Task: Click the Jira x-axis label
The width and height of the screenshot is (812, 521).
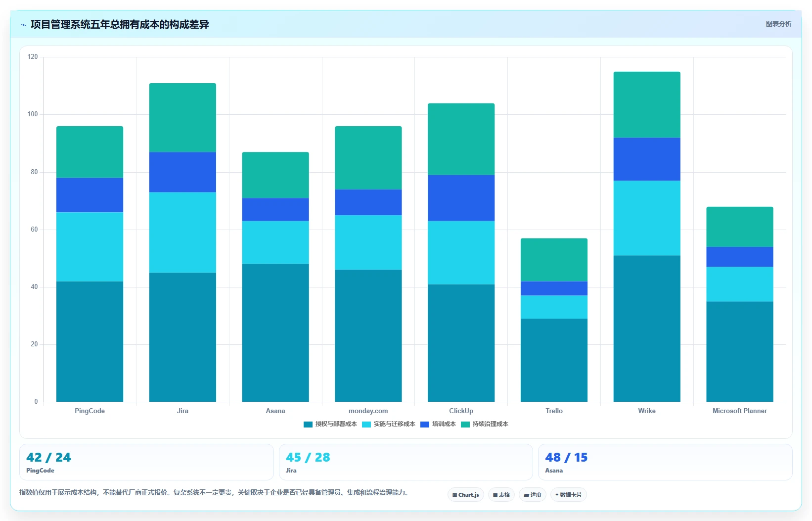Action: pos(182,411)
